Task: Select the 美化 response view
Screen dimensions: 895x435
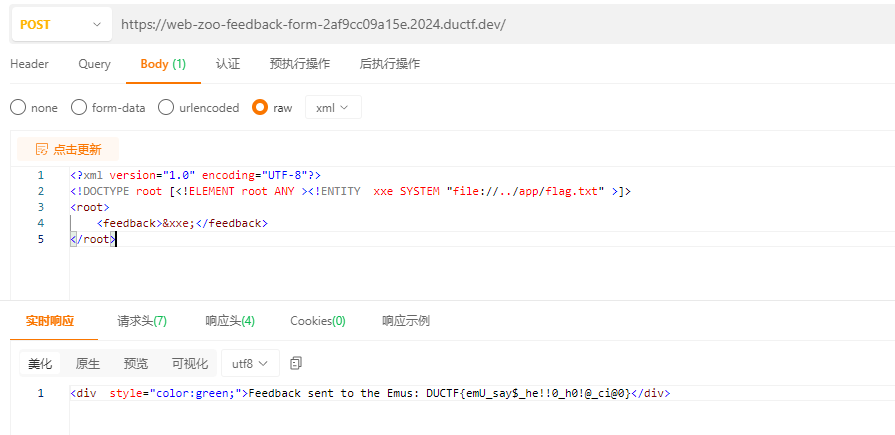Action: tap(40, 364)
